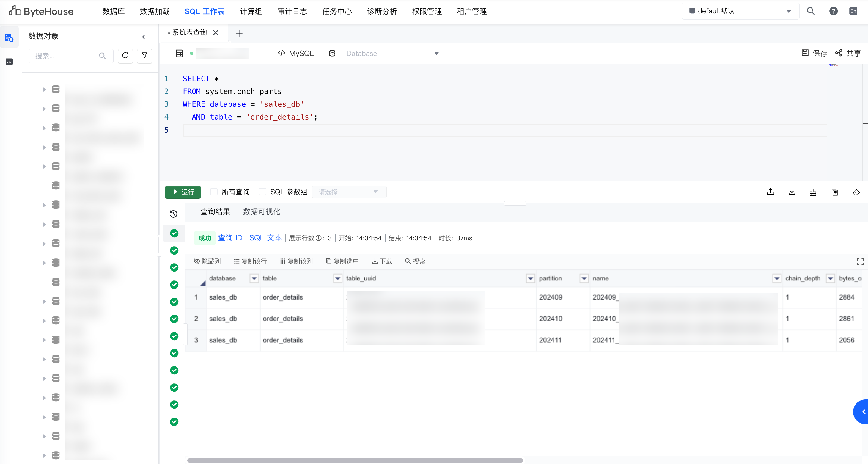Click the refresh data objects icon
Image resolution: width=868 pixels, height=464 pixels.
coord(125,56)
